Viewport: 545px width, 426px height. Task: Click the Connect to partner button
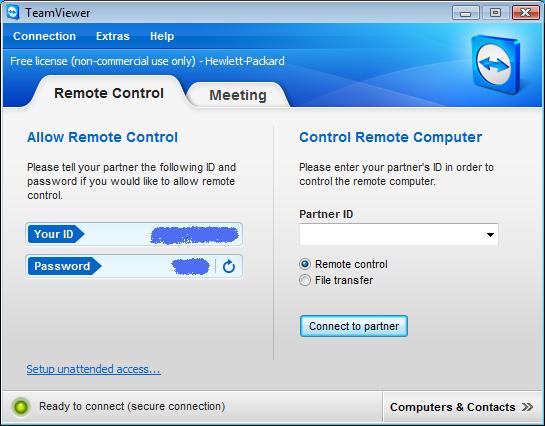(x=354, y=326)
